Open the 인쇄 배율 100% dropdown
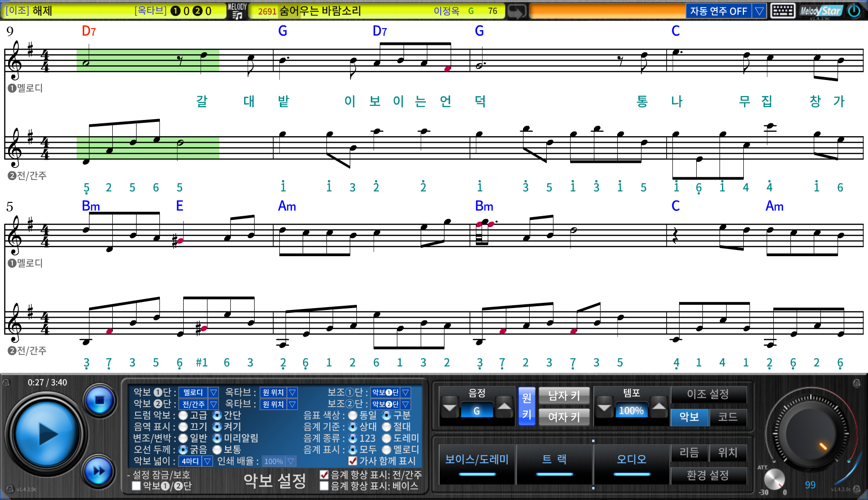The height and width of the screenshot is (500, 868). pos(291,461)
